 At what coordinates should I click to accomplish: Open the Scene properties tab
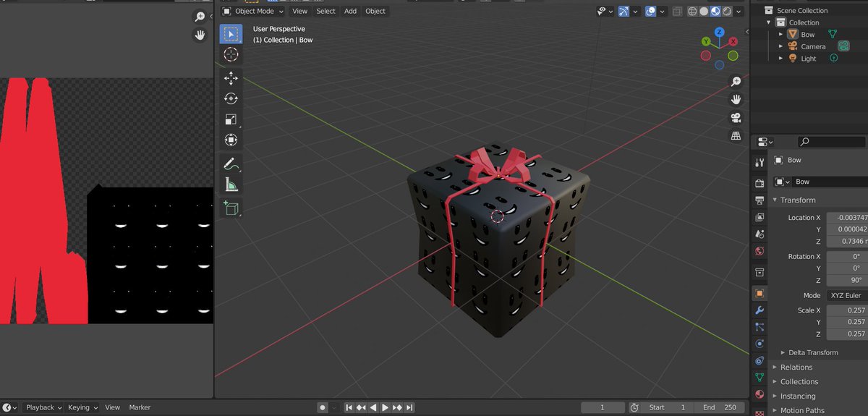pos(759,234)
